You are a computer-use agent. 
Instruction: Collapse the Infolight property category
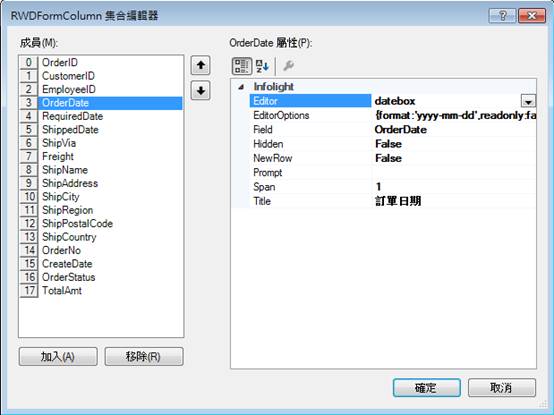(241, 87)
